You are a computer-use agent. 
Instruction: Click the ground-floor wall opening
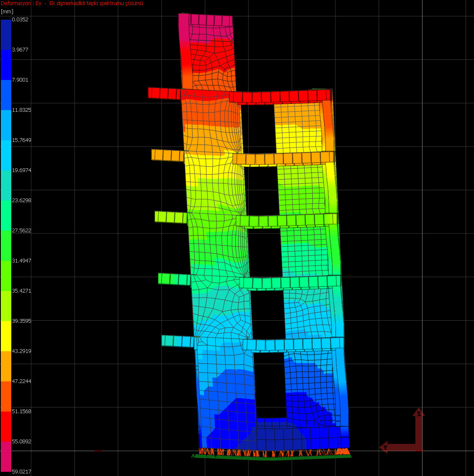click(x=270, y=384)
